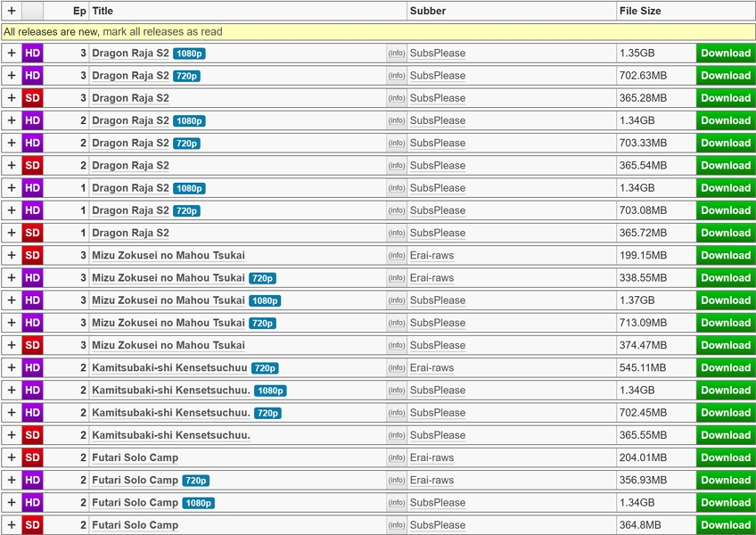This screenshot has height=535, width=756.
Task: Download Dragon Raja S2 1.35GB release
Action: 726,53
